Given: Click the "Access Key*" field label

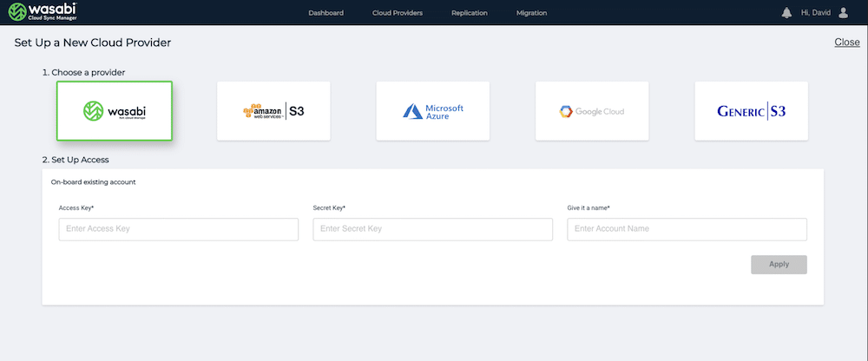Looking at the screenshot, I should coord(76,208).
